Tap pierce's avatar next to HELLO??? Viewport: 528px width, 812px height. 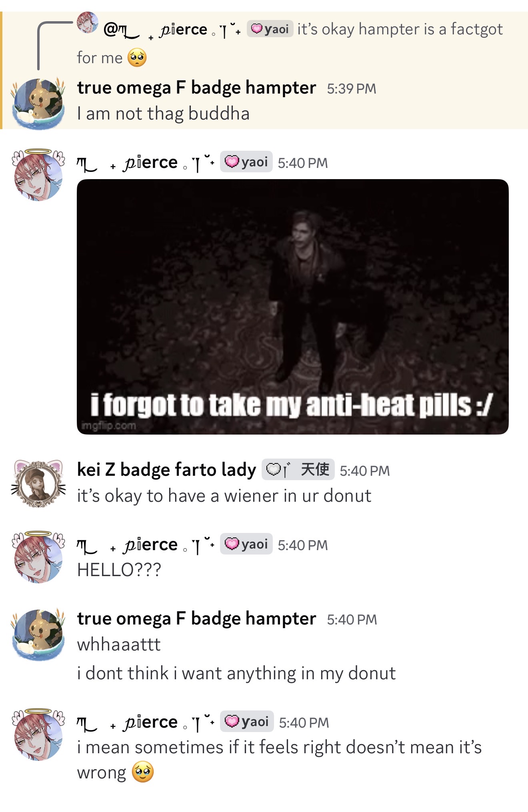tap(38, 557)
